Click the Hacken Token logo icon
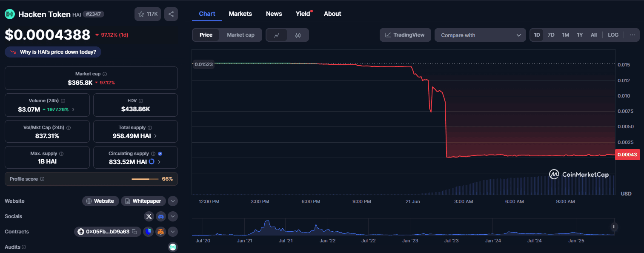The width and height of the screenshot is (644, 253). click(x=9, y=14)
